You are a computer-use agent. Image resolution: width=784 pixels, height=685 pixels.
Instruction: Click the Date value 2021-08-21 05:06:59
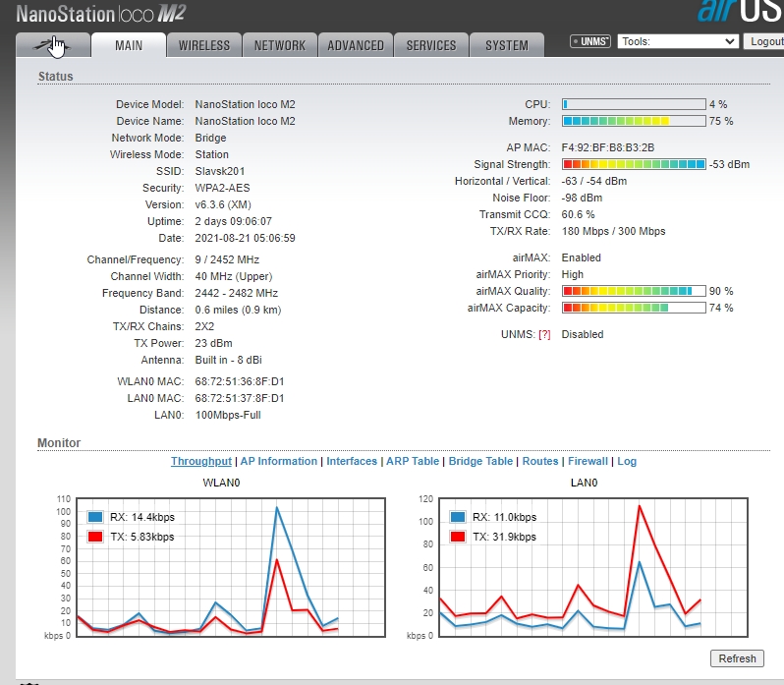coord(245,238)
